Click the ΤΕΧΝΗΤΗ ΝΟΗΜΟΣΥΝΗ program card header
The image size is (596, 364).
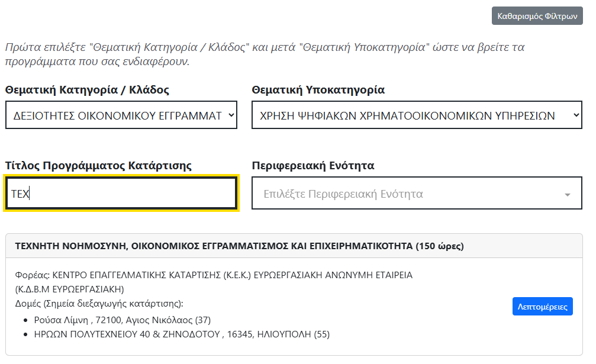click(239, 246)
